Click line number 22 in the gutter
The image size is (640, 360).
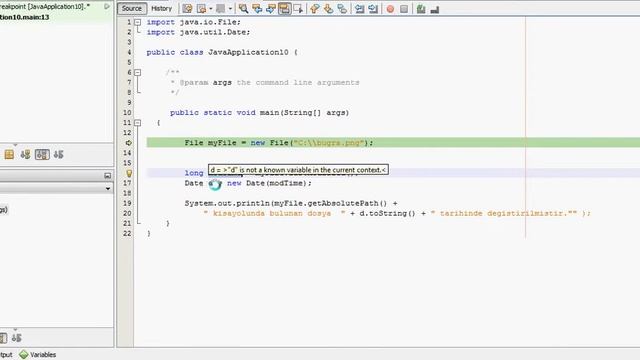coord(127,233)
